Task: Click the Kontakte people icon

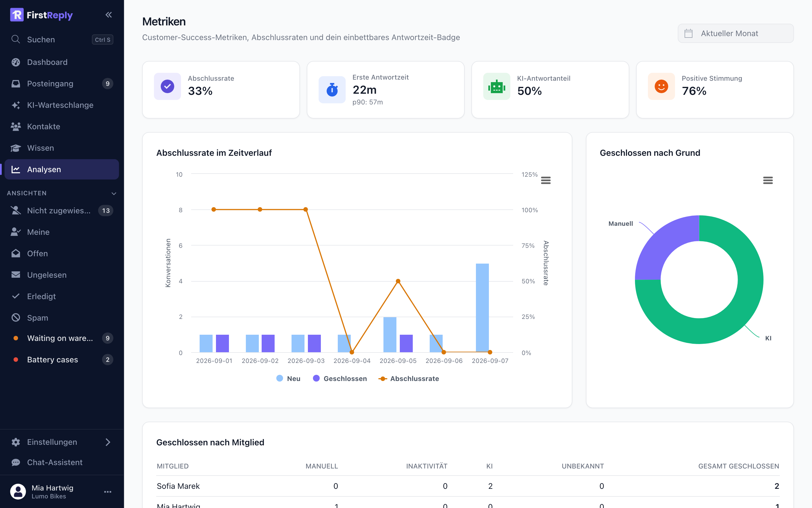Action: [x=16, y=127]
